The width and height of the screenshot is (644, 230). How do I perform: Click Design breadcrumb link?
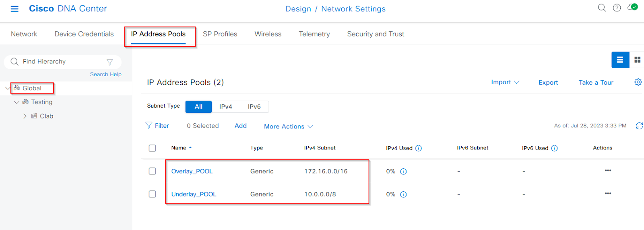click(298, 9)
